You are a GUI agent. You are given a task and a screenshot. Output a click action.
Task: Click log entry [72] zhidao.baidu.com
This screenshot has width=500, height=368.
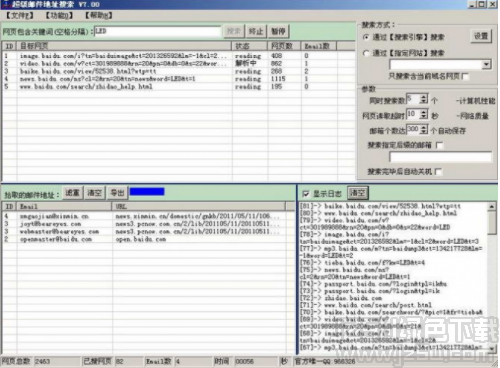[341, 298]
